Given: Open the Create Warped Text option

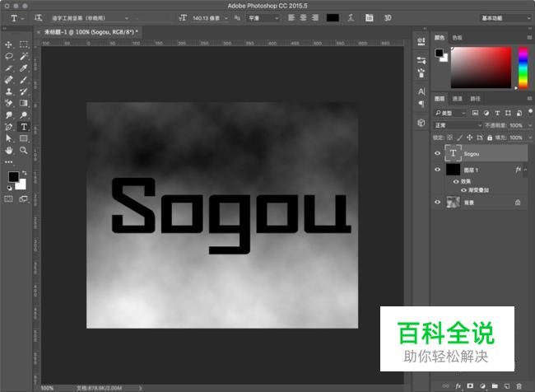Looking at the screenshot, I should point(351,18).
